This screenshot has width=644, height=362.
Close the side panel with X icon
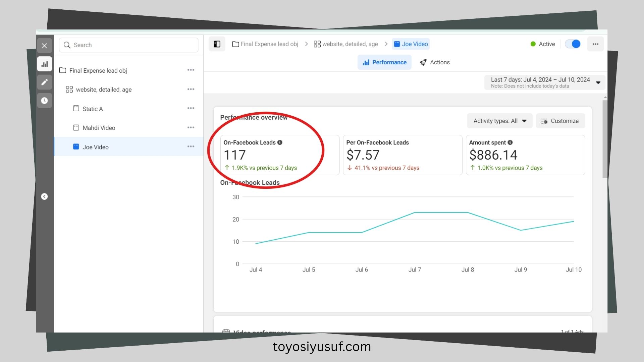[44, 46]
